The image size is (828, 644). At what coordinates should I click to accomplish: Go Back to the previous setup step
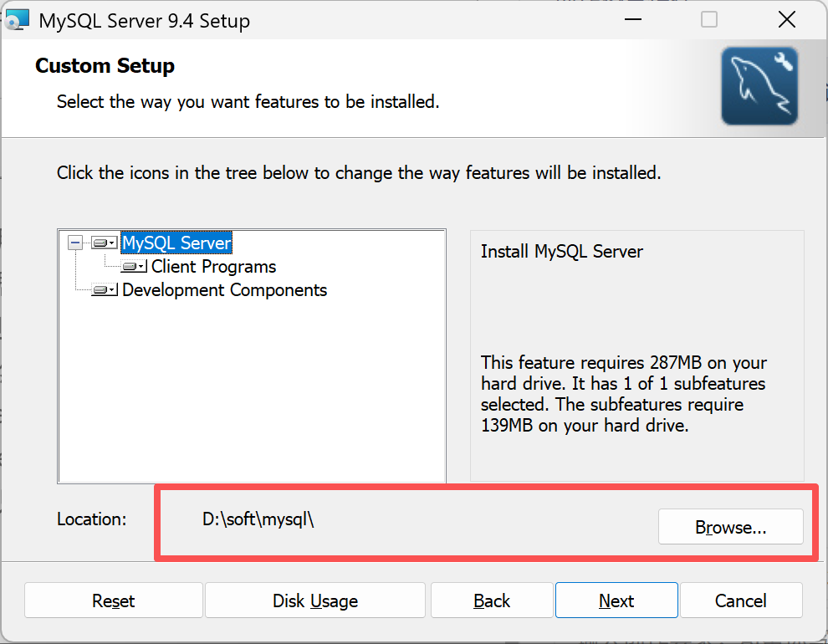click(x=492, y=601)
